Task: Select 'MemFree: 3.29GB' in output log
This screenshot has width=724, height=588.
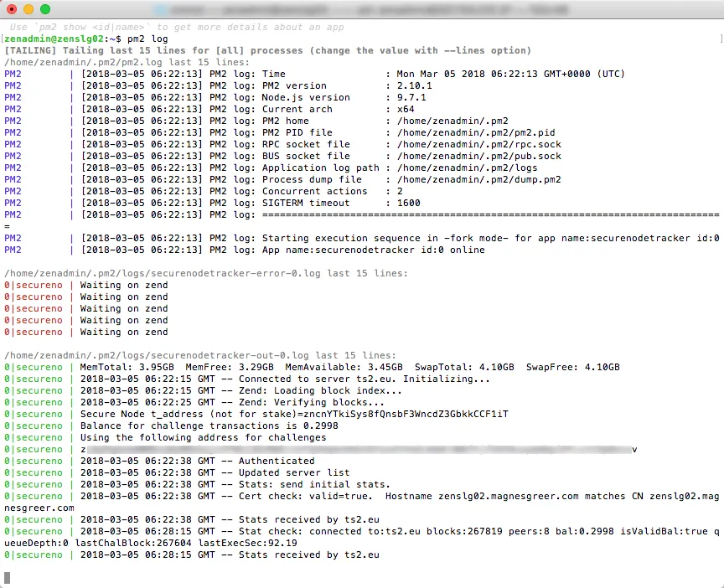Action: tap(230, 368)
